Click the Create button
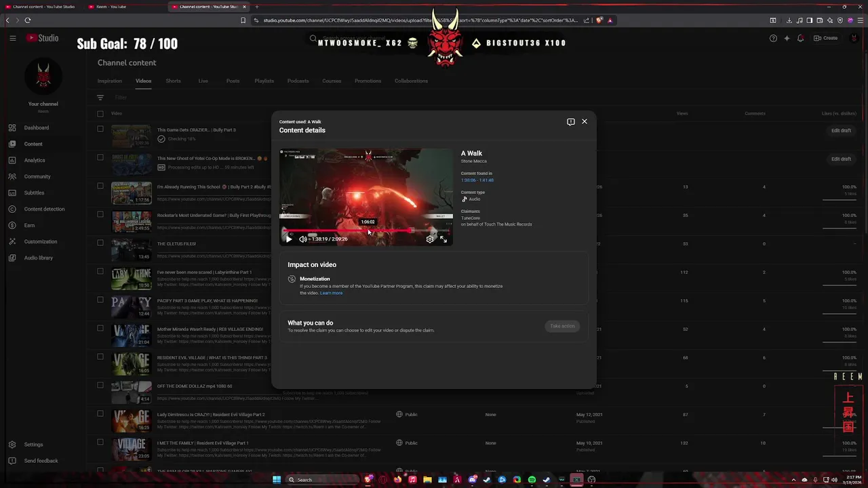This screenshot has height=488, width=868. click(826, 38)
